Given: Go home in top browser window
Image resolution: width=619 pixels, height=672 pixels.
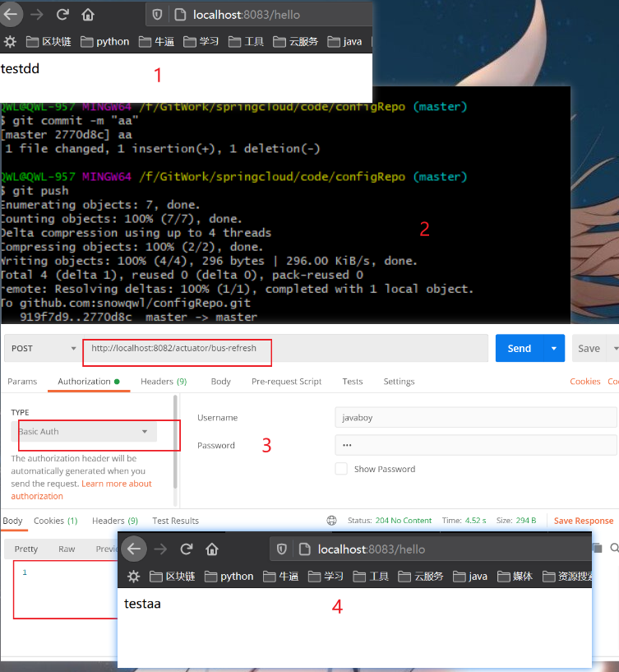Looking at the screenshot, I should (x=88, y=15).
